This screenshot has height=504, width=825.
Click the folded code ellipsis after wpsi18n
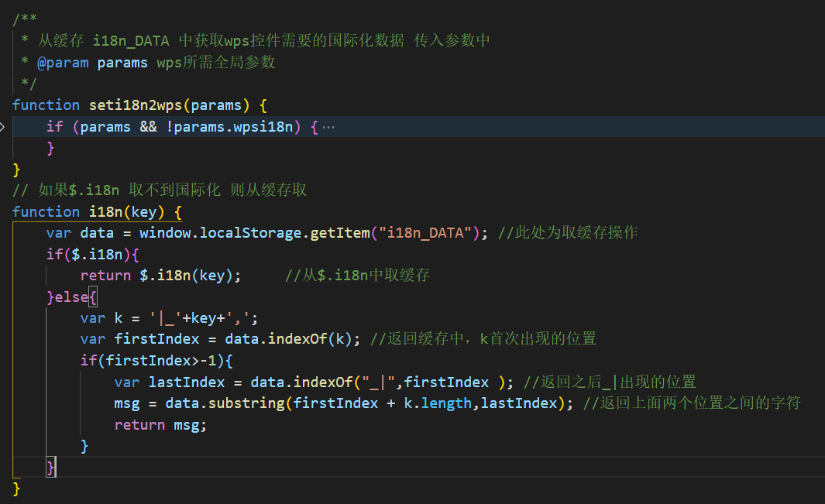328,127
